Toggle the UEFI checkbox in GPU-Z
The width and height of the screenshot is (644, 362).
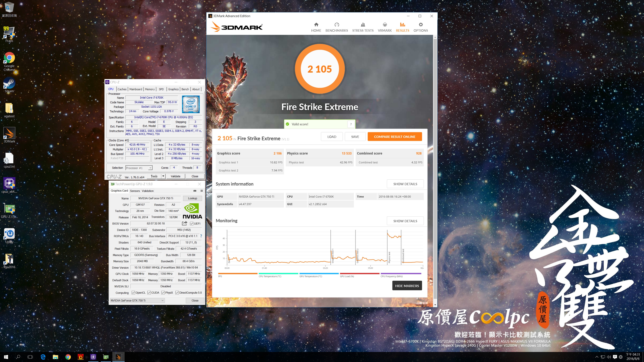(192, 224)
